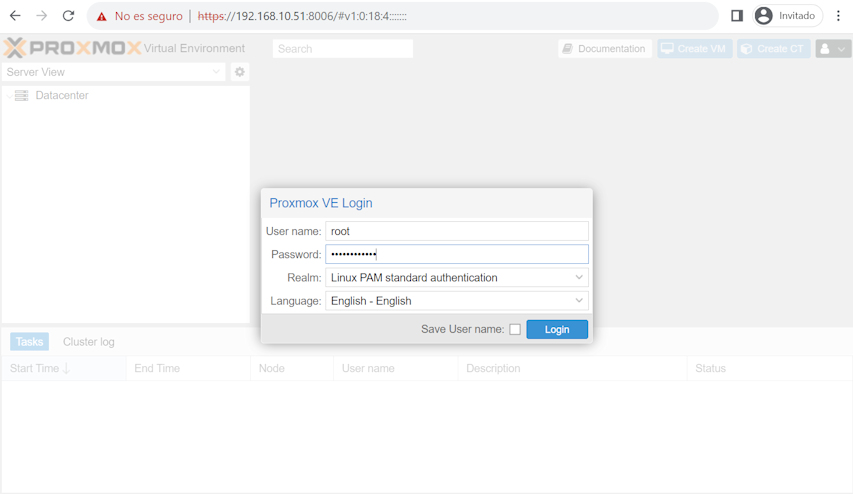Screen dimensions: 853x494
Task: Open the Invitado guest profile button
Action: [787, 16]
